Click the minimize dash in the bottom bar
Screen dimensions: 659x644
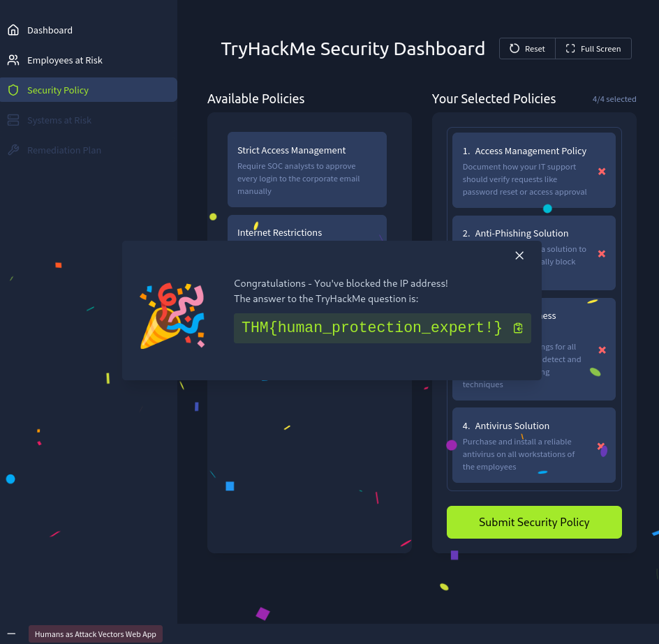11,634
